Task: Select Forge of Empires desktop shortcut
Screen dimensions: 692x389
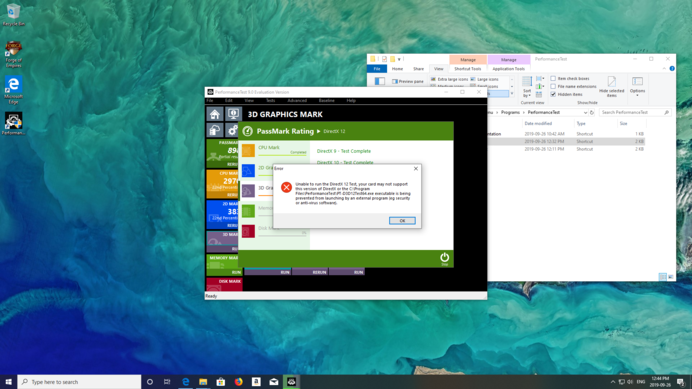Action: (x=13, y=54)
